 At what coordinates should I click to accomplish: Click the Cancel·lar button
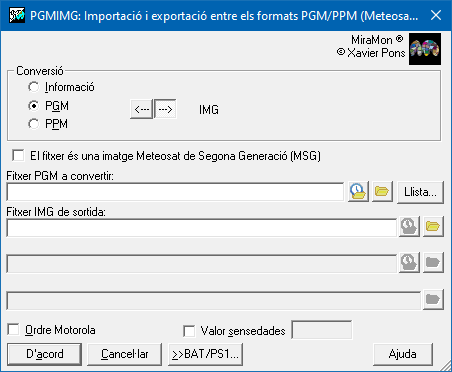pos(125,354)
